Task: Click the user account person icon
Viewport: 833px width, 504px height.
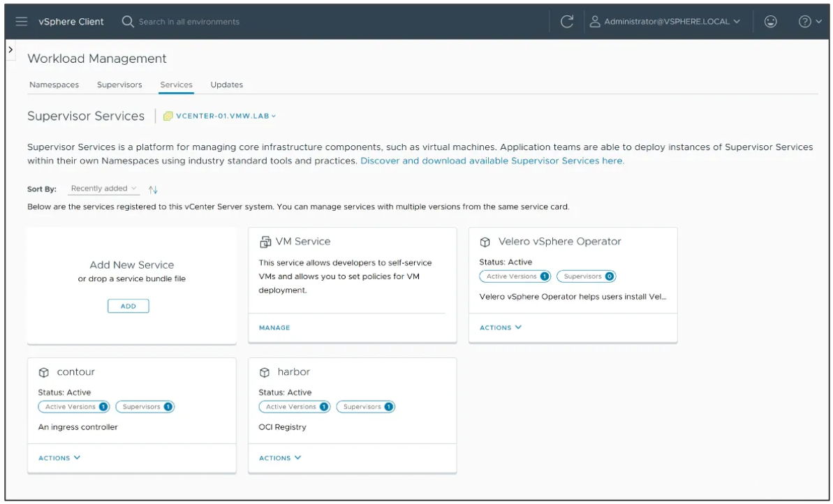Action: (595, 21)
